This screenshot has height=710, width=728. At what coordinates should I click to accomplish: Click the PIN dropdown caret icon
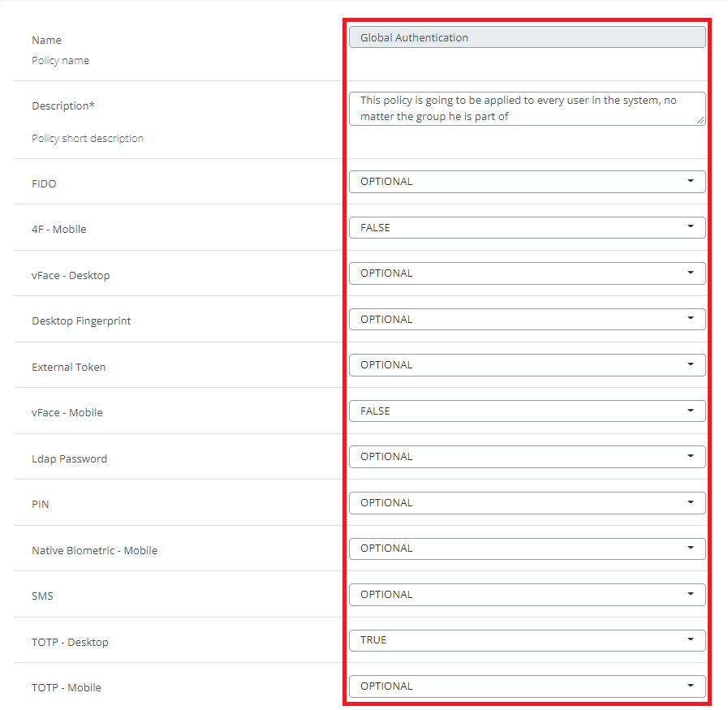(691, 502)
